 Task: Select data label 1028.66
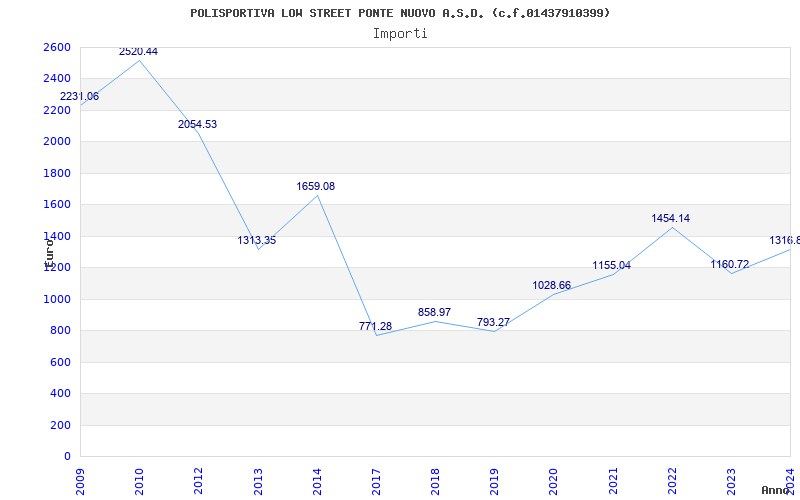tap(552, 285)
